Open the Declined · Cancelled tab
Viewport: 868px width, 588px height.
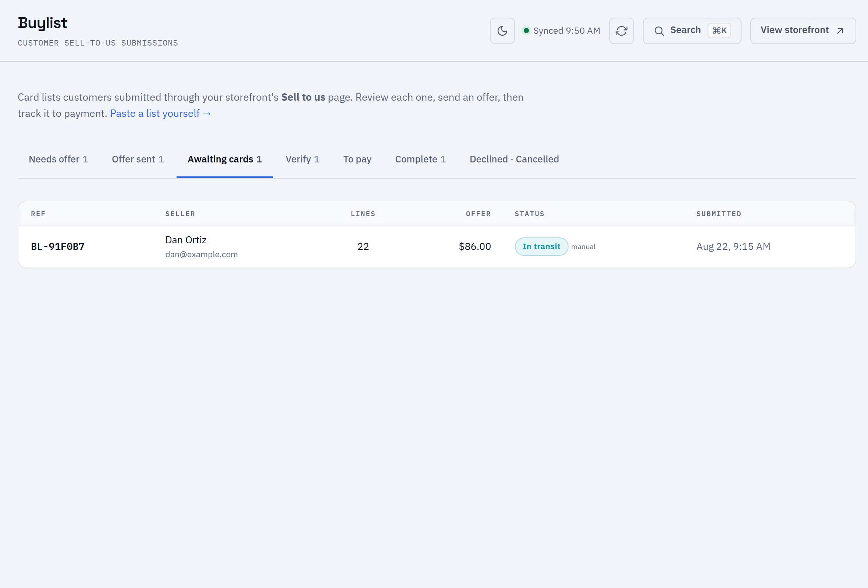click(514, 159)
